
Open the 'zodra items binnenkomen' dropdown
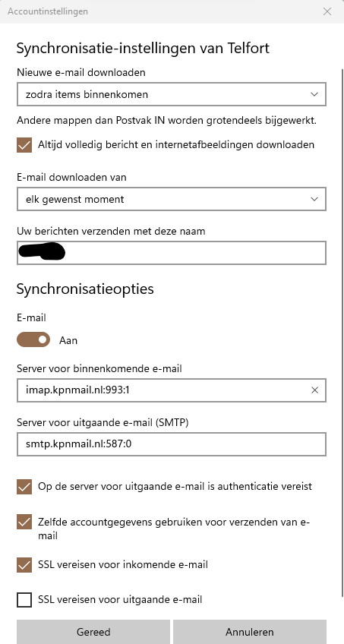(172, 94)
